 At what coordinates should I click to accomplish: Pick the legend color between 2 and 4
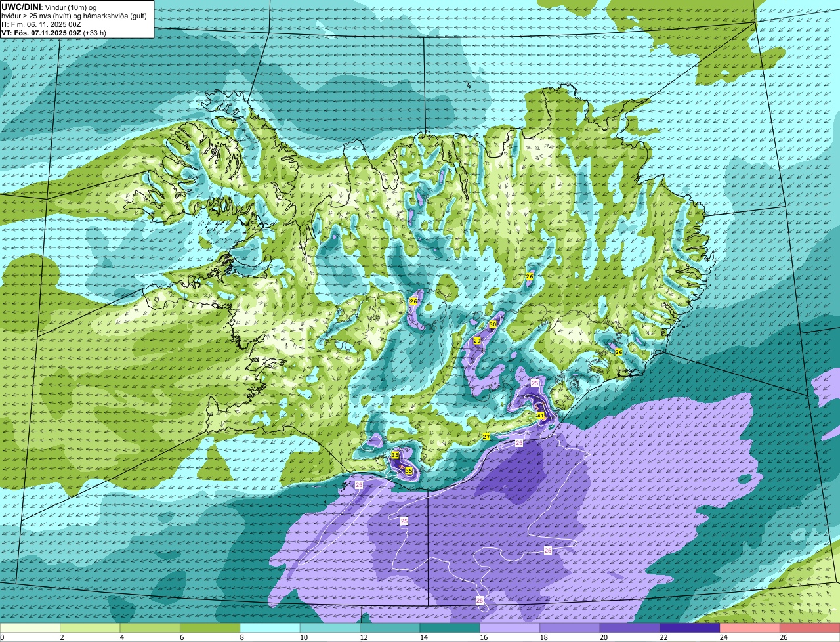coord(90,628)
